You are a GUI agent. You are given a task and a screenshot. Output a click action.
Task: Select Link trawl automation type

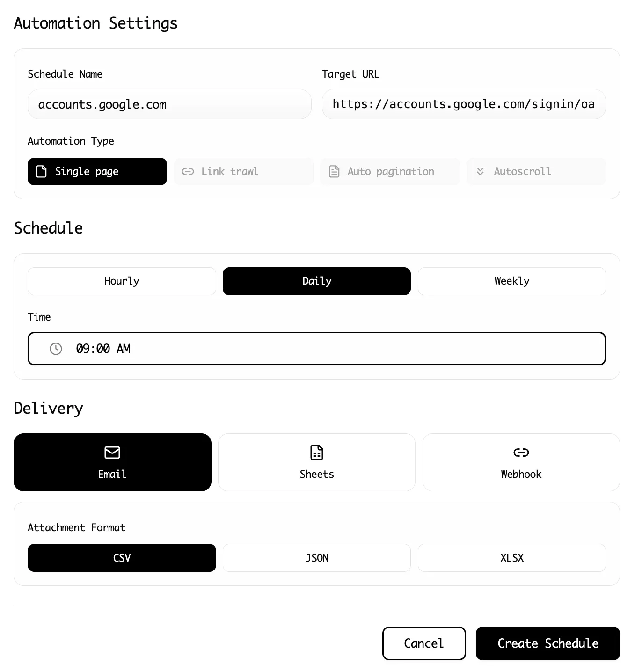(x=244, y=171)
